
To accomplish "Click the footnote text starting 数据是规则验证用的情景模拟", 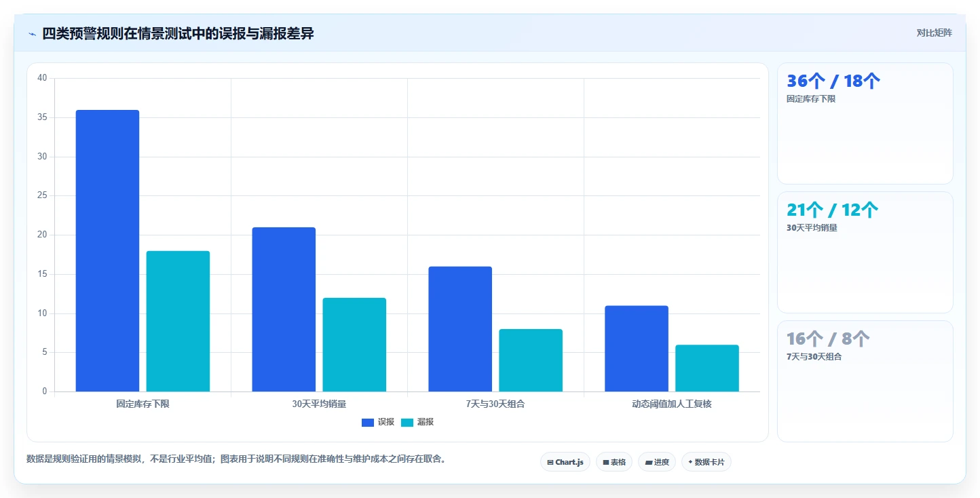I will [x=236, y=459].
